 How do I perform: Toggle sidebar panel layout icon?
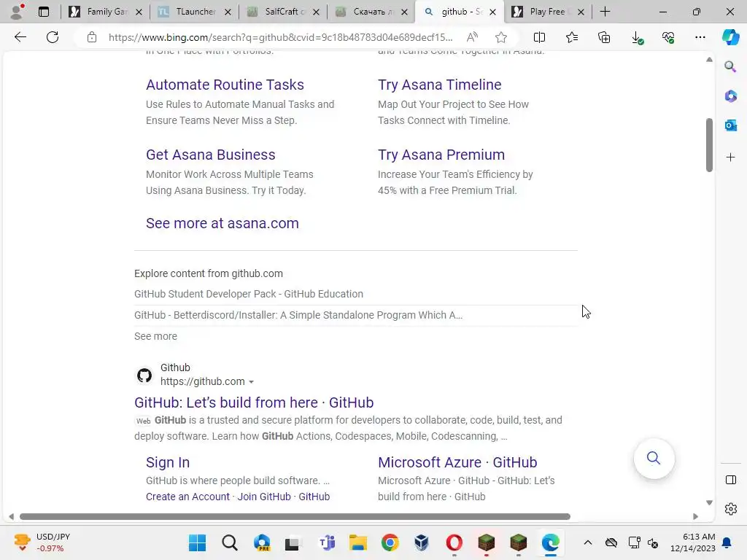(x=730, y=480)
